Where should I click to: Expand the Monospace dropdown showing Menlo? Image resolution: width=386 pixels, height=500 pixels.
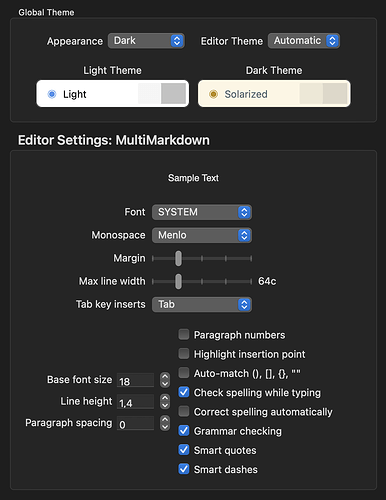202,235
